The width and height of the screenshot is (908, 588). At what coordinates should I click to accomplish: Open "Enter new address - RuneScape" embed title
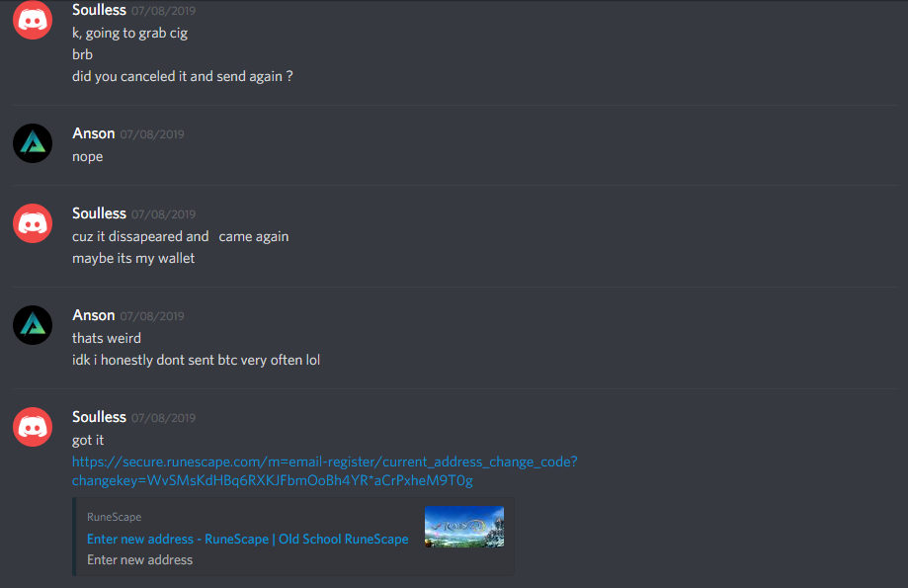pyautogui.click(x=247, y=539)
